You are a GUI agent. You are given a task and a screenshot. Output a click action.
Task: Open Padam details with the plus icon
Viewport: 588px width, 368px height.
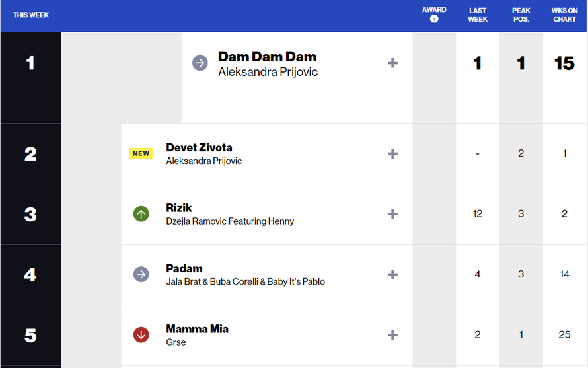[x=392, y=274]
